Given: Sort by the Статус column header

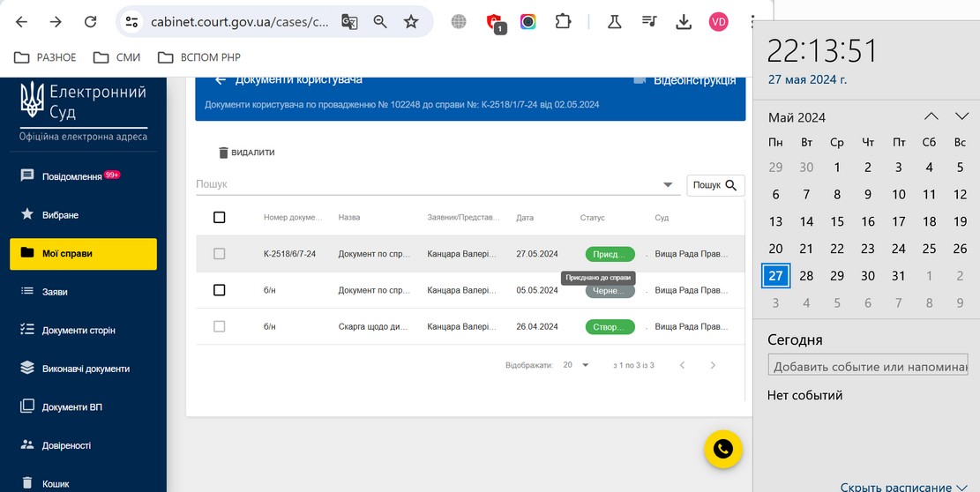Looking at the screenshot, I should [593, 217].
